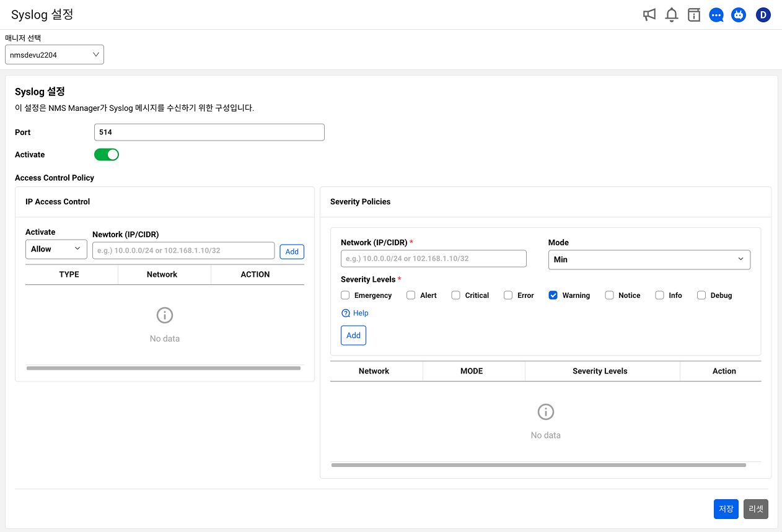This screenshot has height=532, width=782.
Task: Open the announcements megaphone icon
Action: pyautogui.click(x=649, y=15)
